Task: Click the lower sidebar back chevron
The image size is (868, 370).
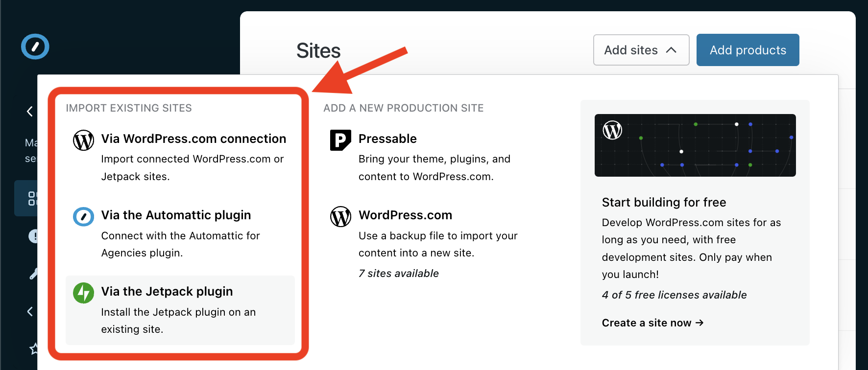Action: pyautogui.click(x=30, y=311)
